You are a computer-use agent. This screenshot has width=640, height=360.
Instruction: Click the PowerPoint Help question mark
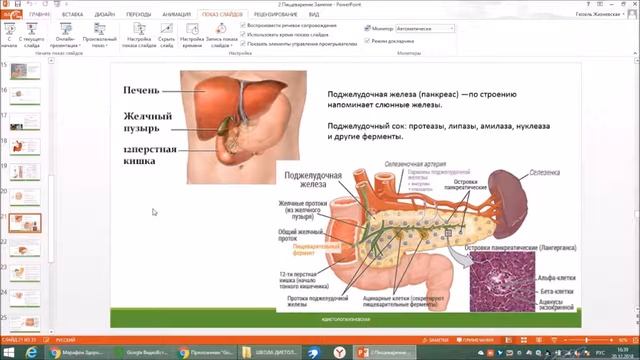(588, 4)
